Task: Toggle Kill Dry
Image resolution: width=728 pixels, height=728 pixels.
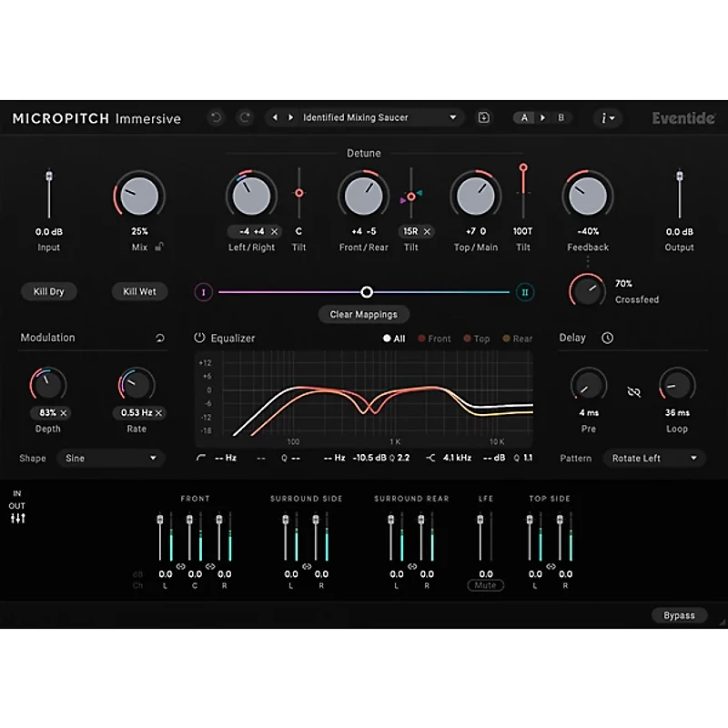Action: [x=49, y=291]
